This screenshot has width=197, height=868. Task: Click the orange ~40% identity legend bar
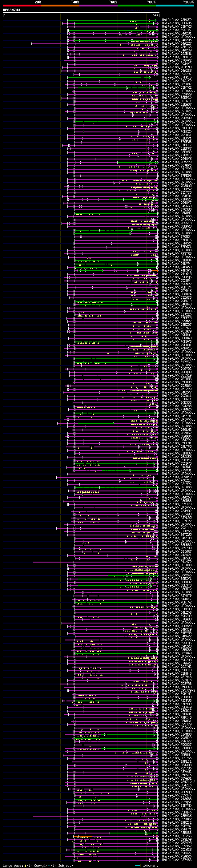[x=60, y=6]
